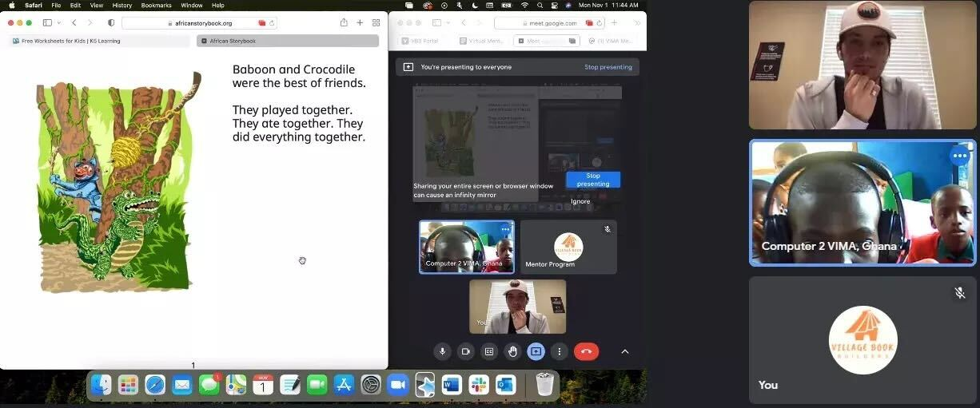Toggle captions in Google Meet

tap(489, 351)
